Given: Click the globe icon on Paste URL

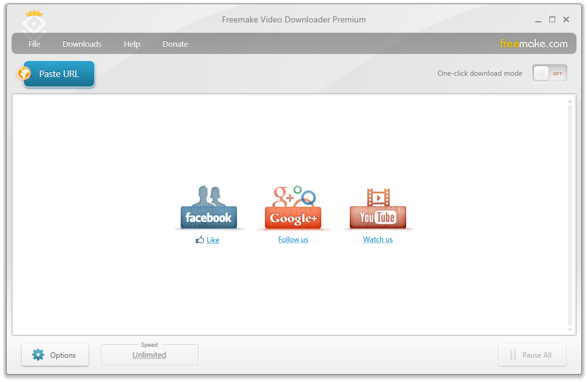Looking at the screenshot, I should (24, 73).
